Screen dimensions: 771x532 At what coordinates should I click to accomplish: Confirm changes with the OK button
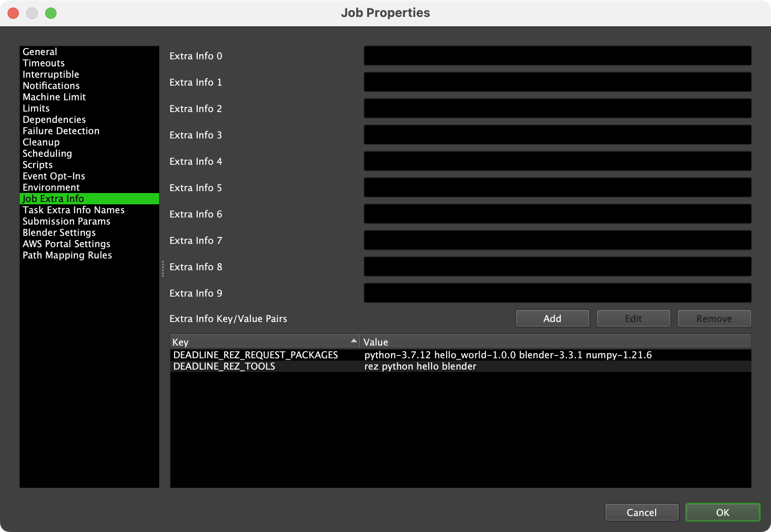pyautogui.click(x=723, y=512)
